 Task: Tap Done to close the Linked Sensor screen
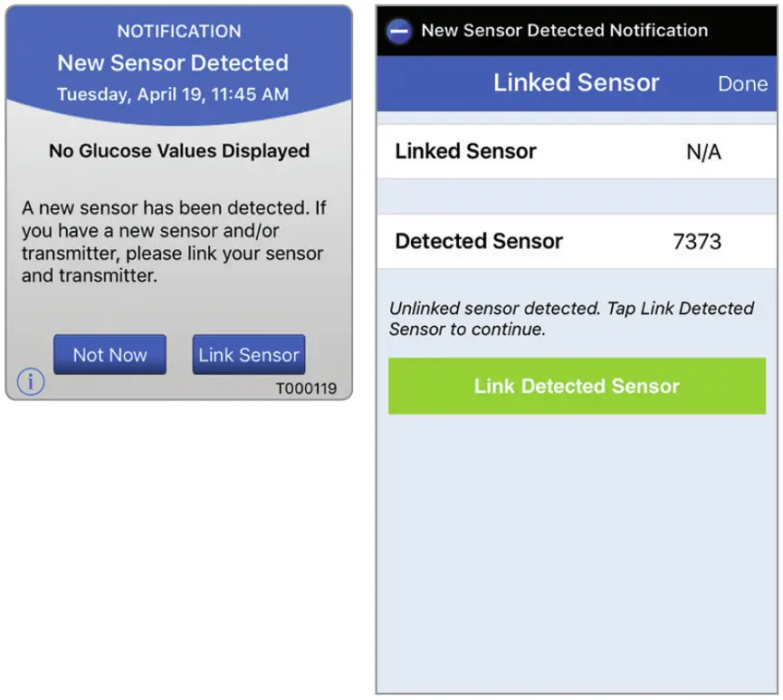click(742, 83)
